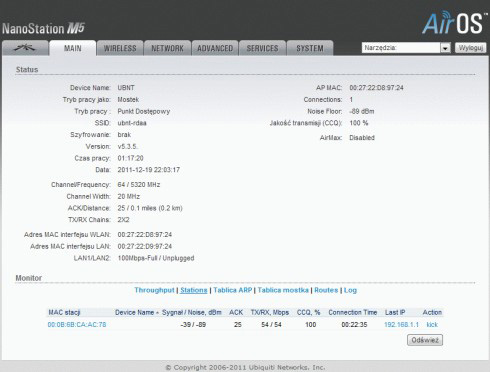The width and height of the screenshot is (490, 372).
Task: Open the Throughput monitor link
Action: tap(154, 290)
